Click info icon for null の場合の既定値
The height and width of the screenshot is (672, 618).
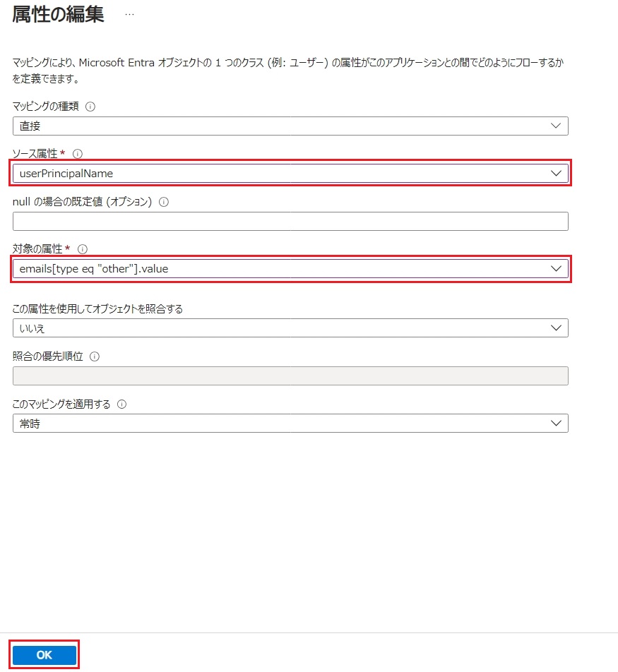click(164, 202)
